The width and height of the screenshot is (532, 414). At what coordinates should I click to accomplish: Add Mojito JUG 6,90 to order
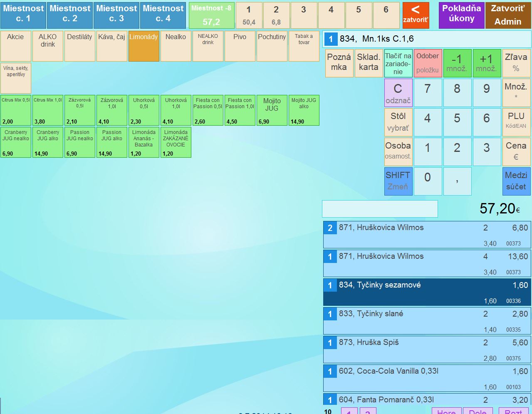tap(272, 110)
